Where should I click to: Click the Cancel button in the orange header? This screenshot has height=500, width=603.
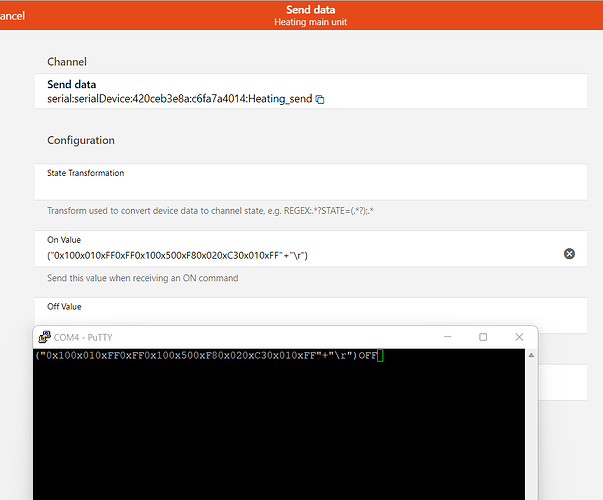pos(12,16)
